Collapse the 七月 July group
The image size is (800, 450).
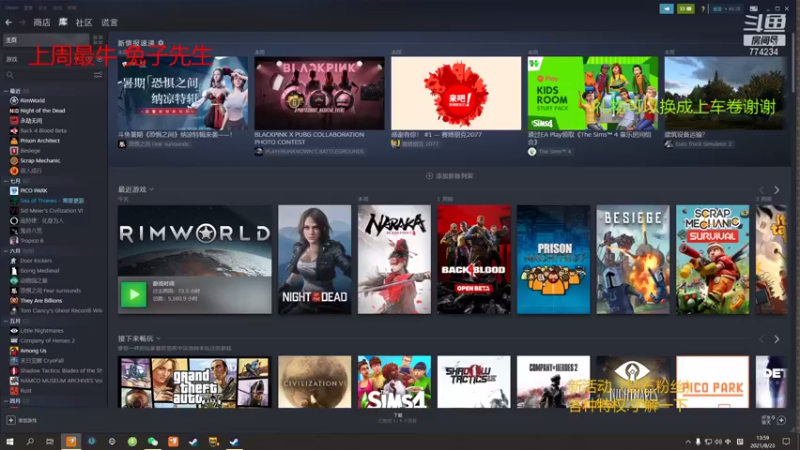[6, 181]
